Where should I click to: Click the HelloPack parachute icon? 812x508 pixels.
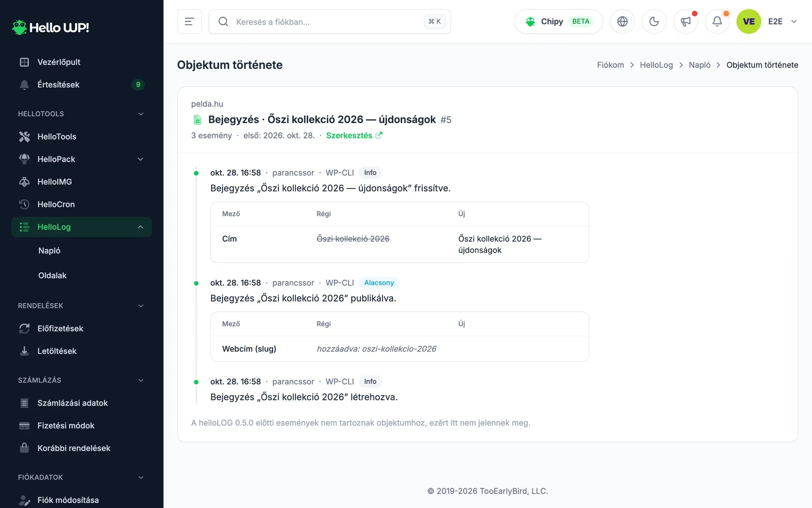click(24, 159)
